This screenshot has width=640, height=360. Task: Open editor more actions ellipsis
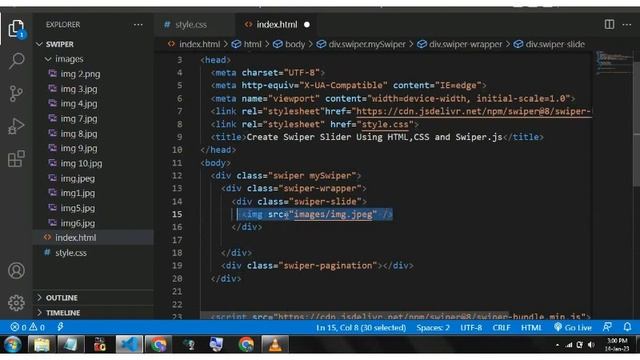627,24
